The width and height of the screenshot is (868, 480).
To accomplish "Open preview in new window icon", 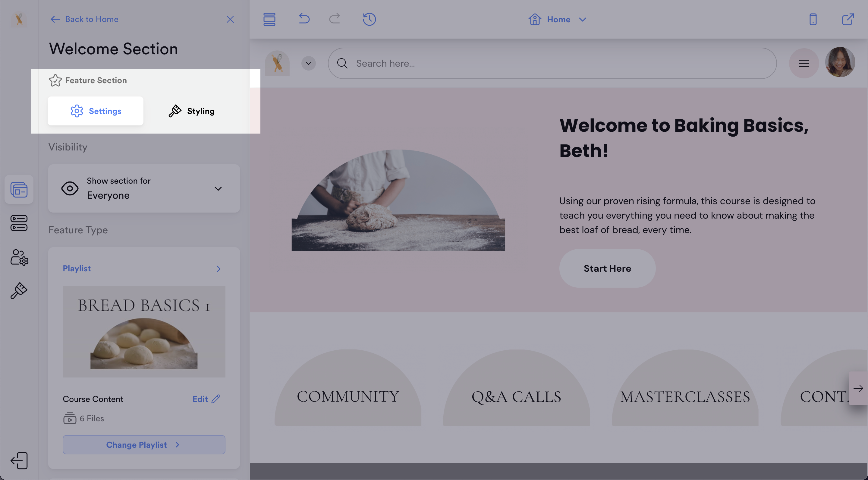I will 848,19.
